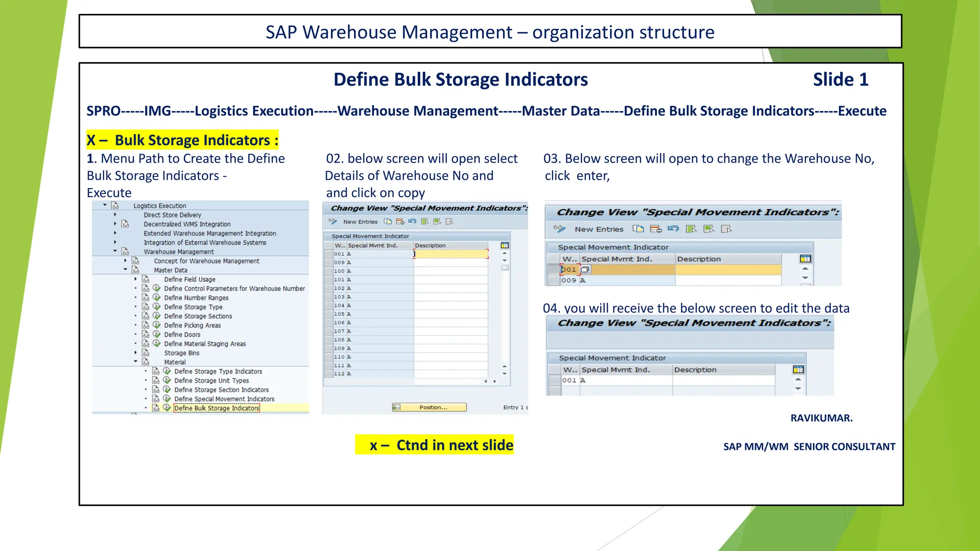
Task: Click the execute icon for Define Storage Sections
Action: [x=156, y=316]
